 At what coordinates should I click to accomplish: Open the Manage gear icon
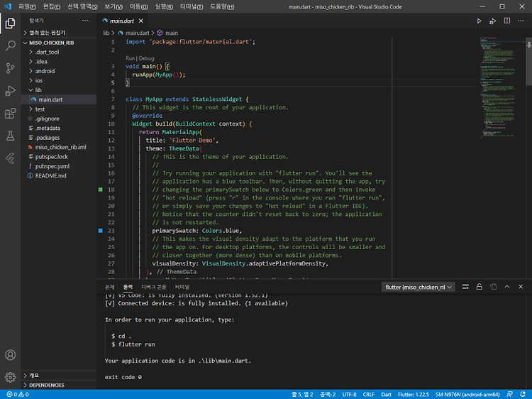click(x=10, y=377)
